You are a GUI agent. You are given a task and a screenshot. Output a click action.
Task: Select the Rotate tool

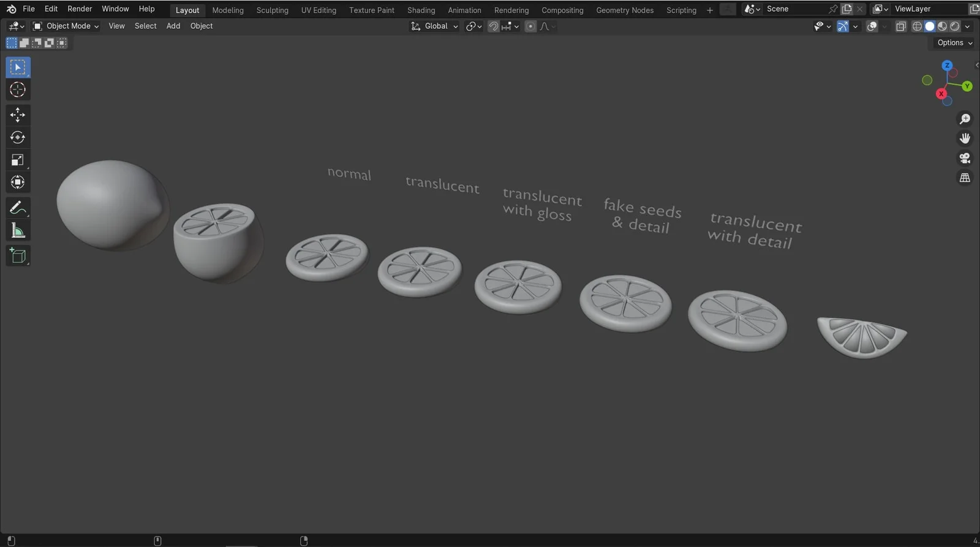(18, 137)
